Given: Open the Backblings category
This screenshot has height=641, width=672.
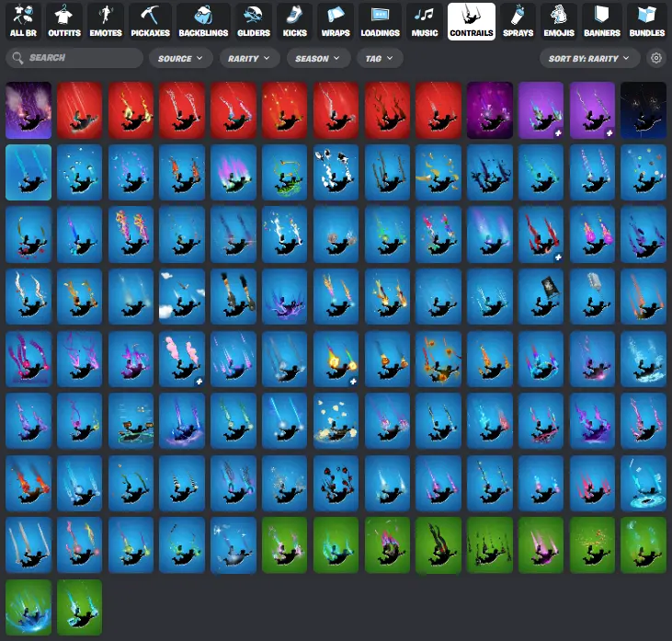Looking at the screenshot, I should tap(202, 21).
